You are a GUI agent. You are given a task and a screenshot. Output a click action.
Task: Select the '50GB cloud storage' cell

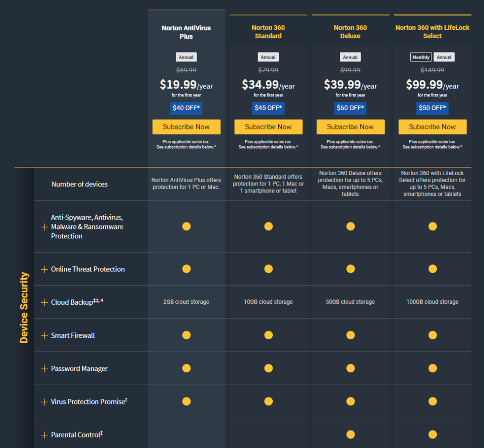pos(350,302)
